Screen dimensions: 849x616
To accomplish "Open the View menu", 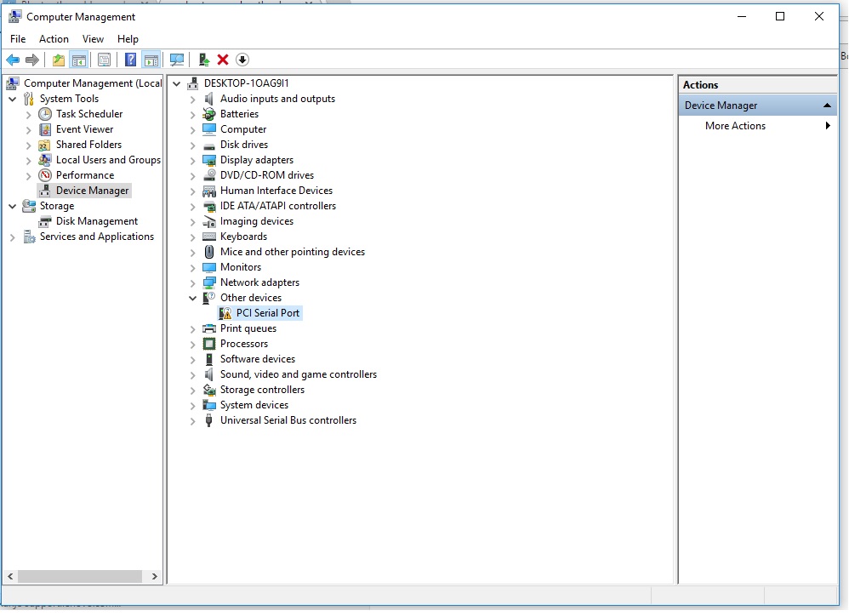I will (93, 39).
